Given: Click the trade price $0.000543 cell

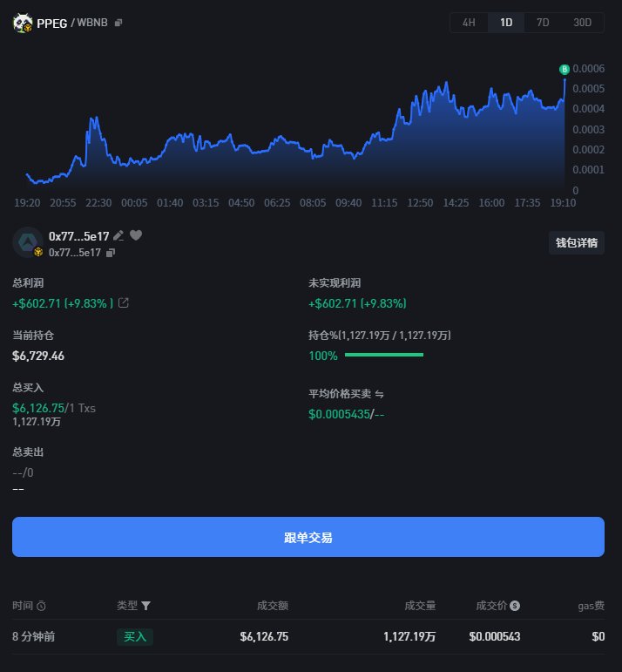Looking at the screenshot, I should pos(494,636).
